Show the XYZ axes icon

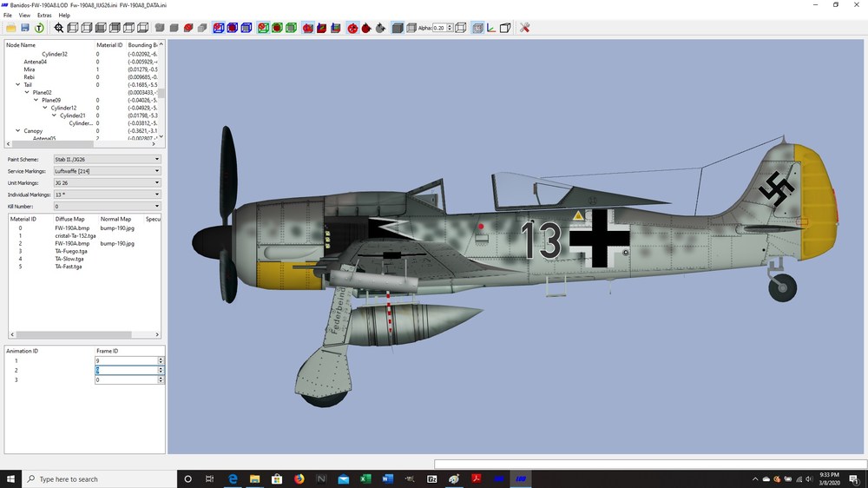pyautogui.click(x=491, y=28)
